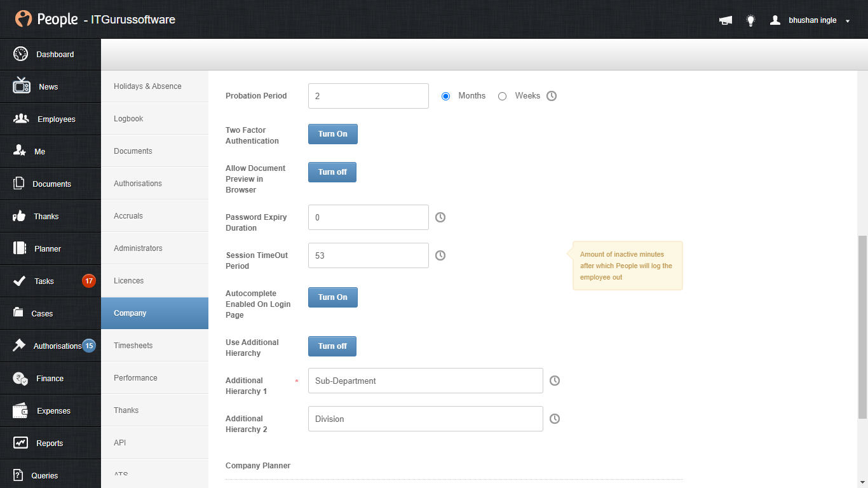
Task: Click the user profile silhouette icon
Action: click(x=775, y=20)
